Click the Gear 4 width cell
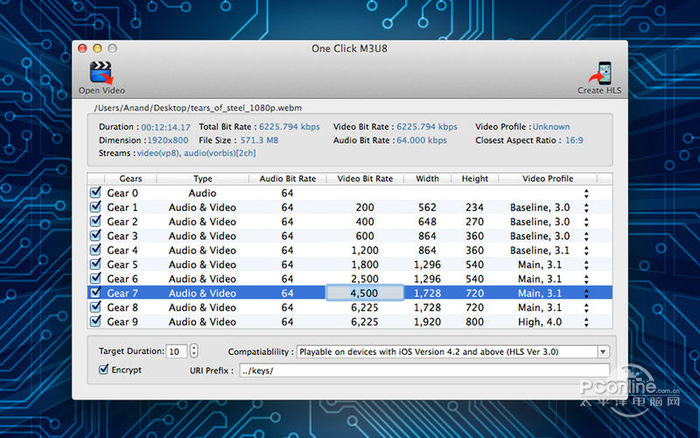This screenshot has width=700, height=438. [x=427, y=250]
